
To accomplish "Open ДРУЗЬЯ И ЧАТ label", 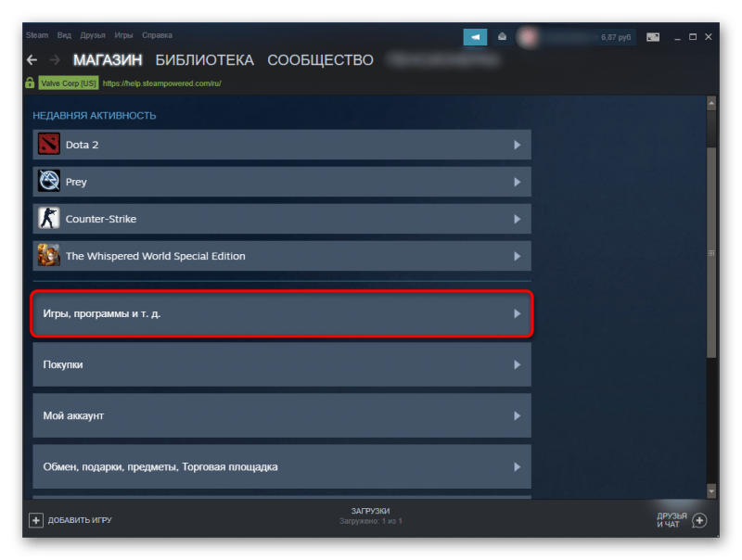I will pos(672,520).
